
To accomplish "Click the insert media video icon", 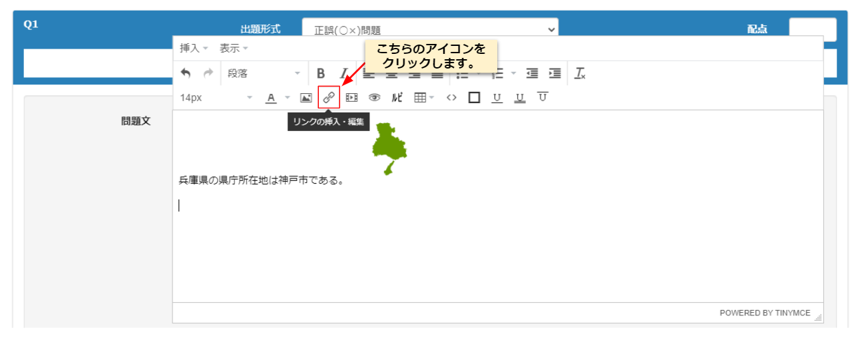I will pyautogui.click(x=351, y=98).
